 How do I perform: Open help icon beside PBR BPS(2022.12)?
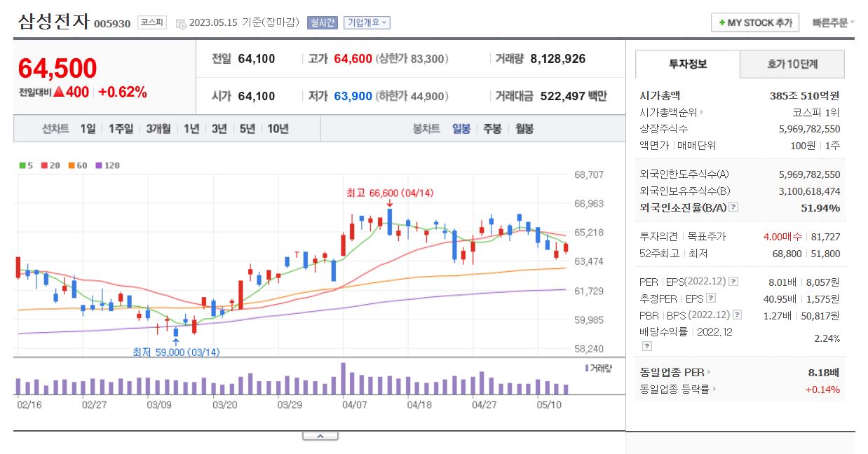click(x=737, y=315)
